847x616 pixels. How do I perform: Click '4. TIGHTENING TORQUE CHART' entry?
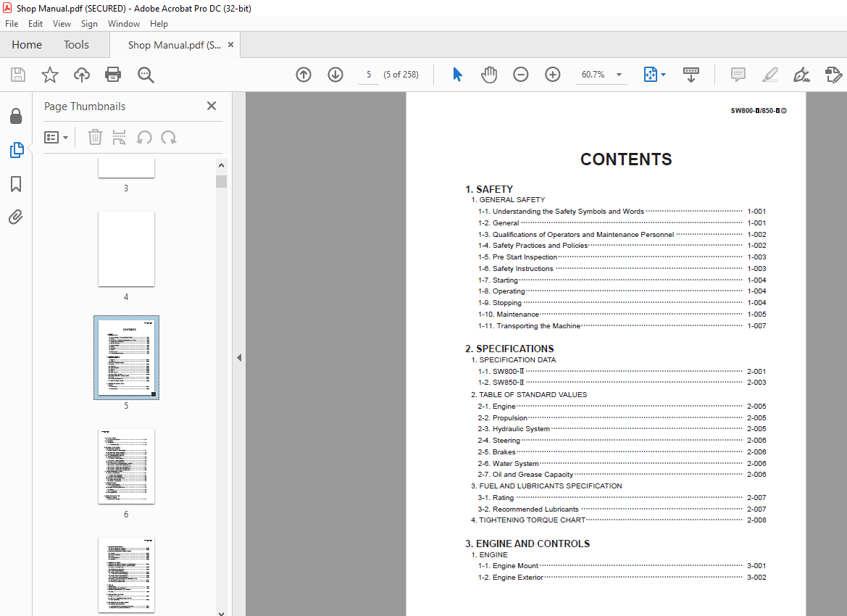619,520
